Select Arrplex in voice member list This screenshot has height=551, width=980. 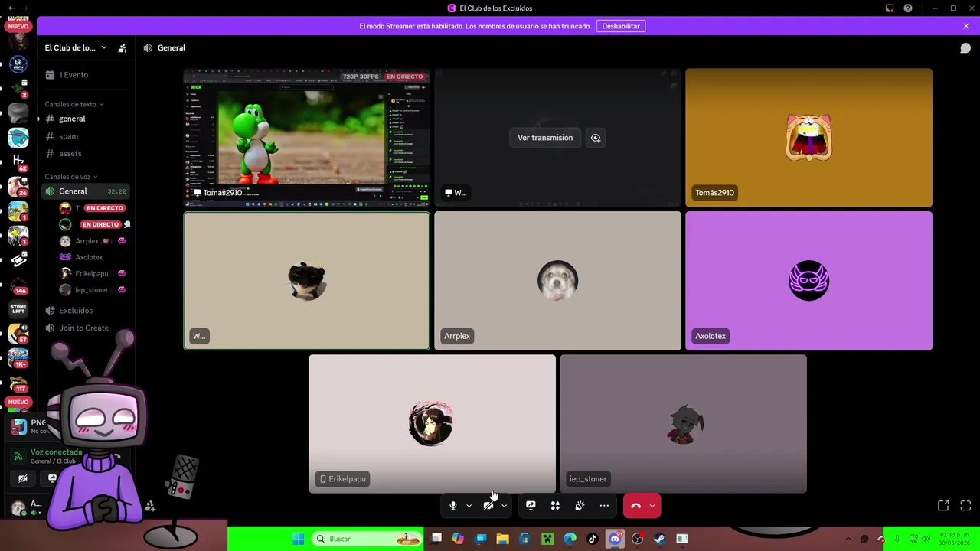point(93,241)
